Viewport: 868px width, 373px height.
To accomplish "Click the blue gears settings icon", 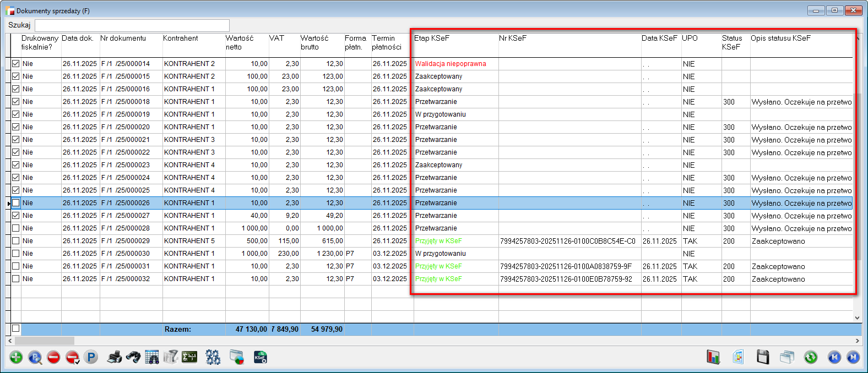I will 213,358.
